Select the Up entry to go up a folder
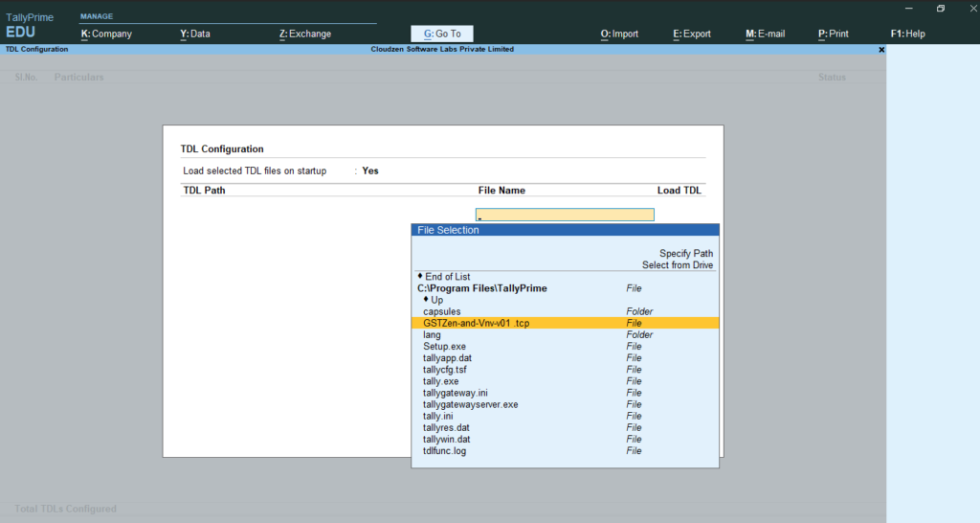 [434, 300]
